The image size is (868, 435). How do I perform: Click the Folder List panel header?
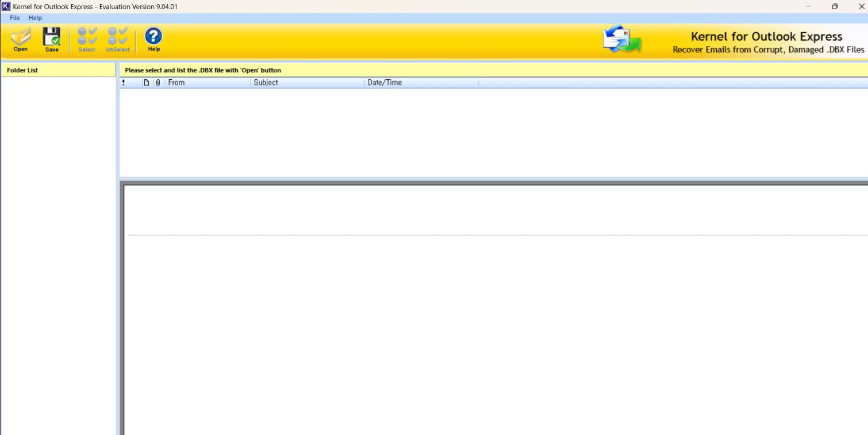click(58, 70)
